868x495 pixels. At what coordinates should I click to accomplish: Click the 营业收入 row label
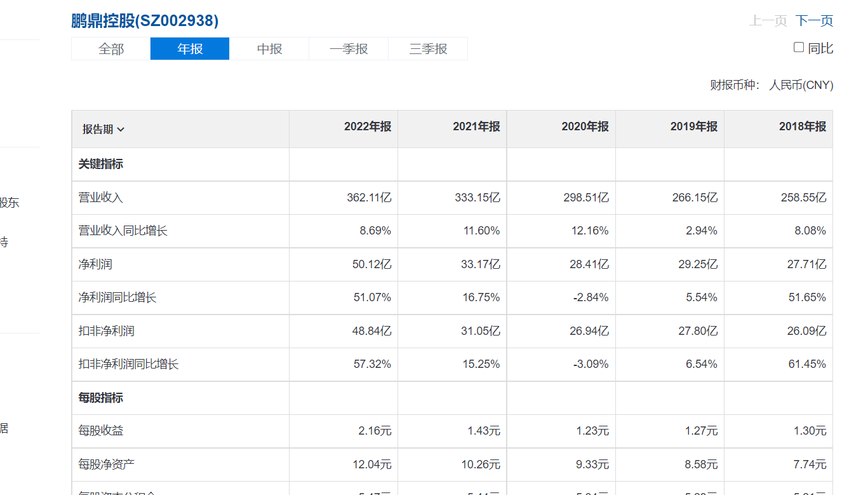point(101,198)
